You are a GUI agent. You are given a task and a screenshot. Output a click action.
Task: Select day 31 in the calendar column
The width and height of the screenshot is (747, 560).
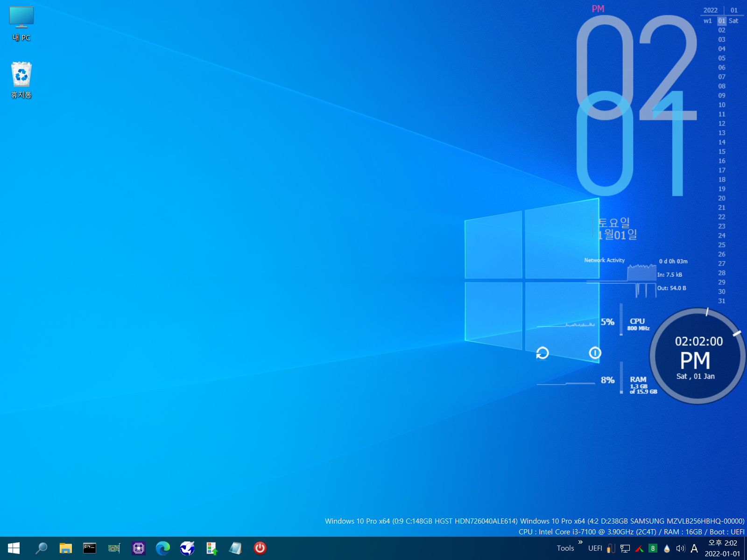coord(722,301)
